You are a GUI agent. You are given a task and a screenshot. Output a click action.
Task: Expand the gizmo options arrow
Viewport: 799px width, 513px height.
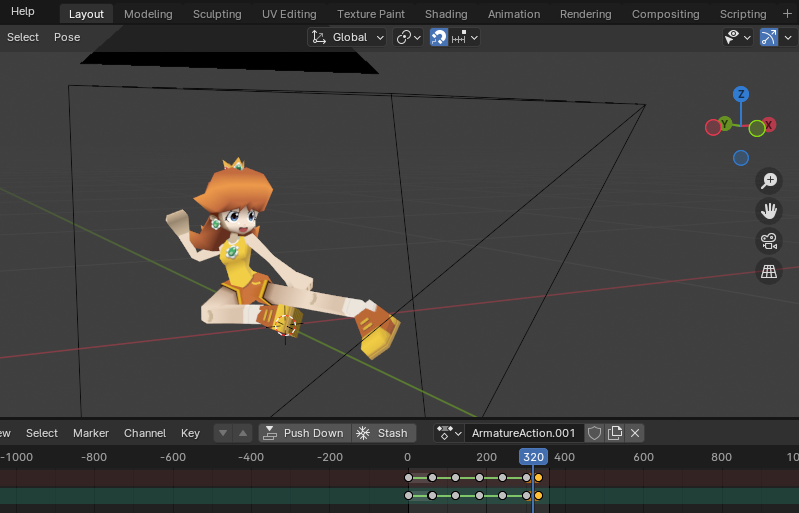[x=788, y=37]
